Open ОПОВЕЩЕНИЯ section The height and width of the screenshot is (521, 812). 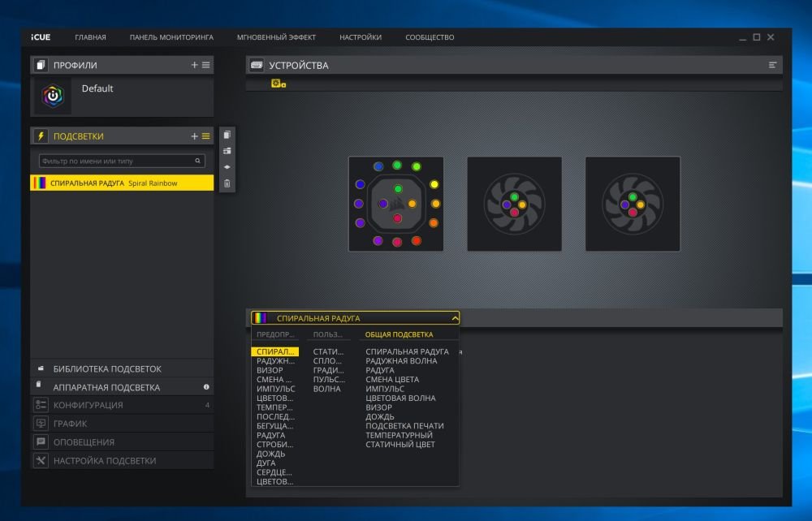(122, 442)
